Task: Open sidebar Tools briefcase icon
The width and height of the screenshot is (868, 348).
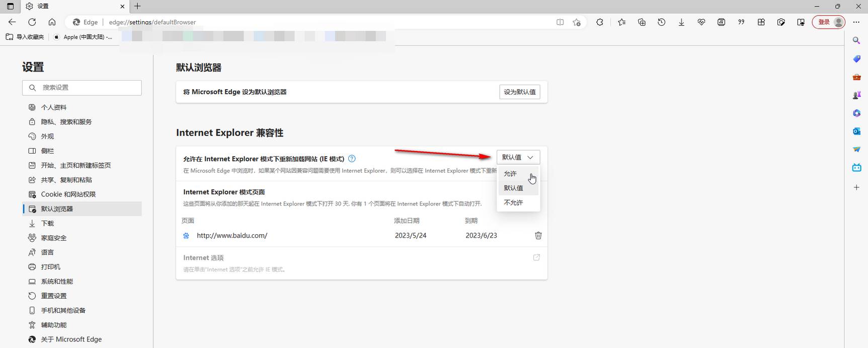Action: coord(856,77)
